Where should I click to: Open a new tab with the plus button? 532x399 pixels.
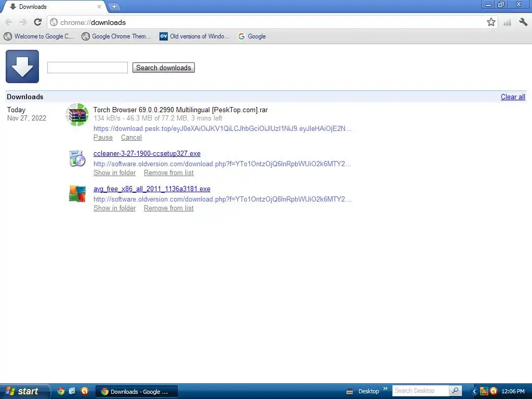(x=114, y=6)
